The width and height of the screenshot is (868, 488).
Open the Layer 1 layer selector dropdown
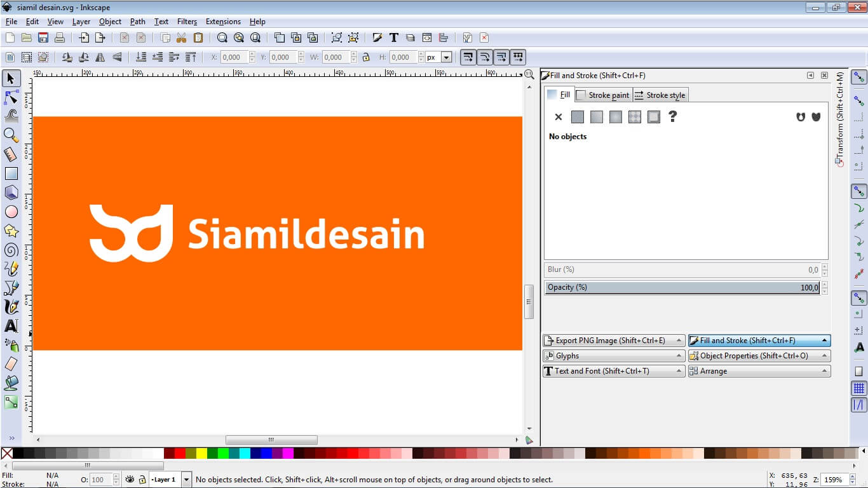tap(186, 480)
